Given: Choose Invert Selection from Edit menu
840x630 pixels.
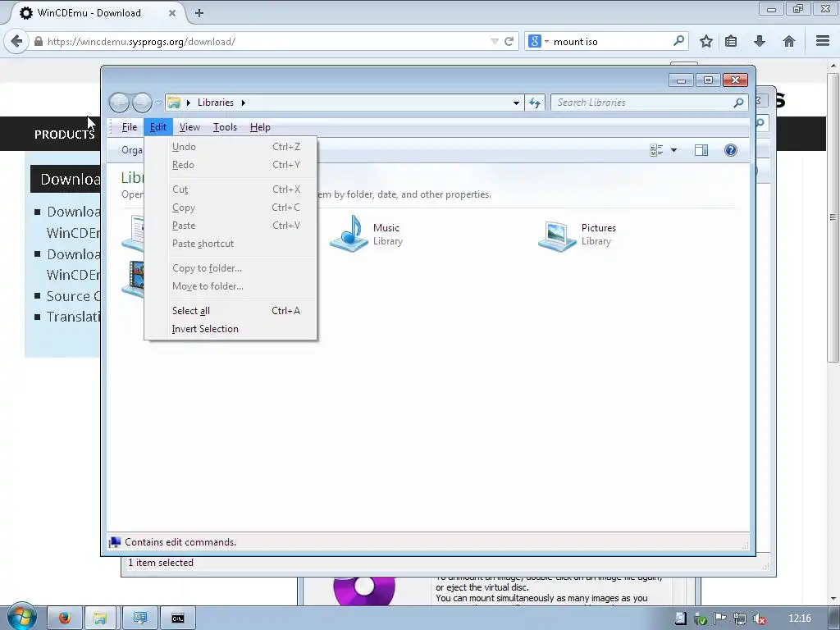Looking at the screenshot, I should 231,329.
